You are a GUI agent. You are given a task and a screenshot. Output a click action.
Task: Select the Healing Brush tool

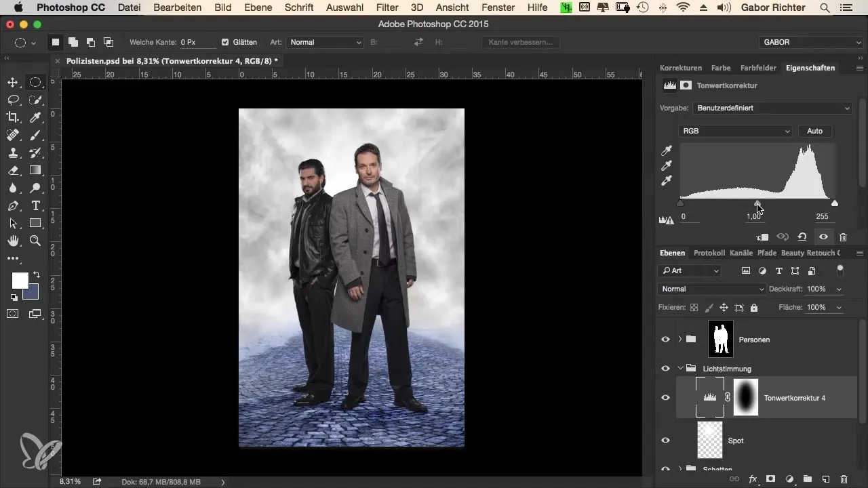(12, 135)
